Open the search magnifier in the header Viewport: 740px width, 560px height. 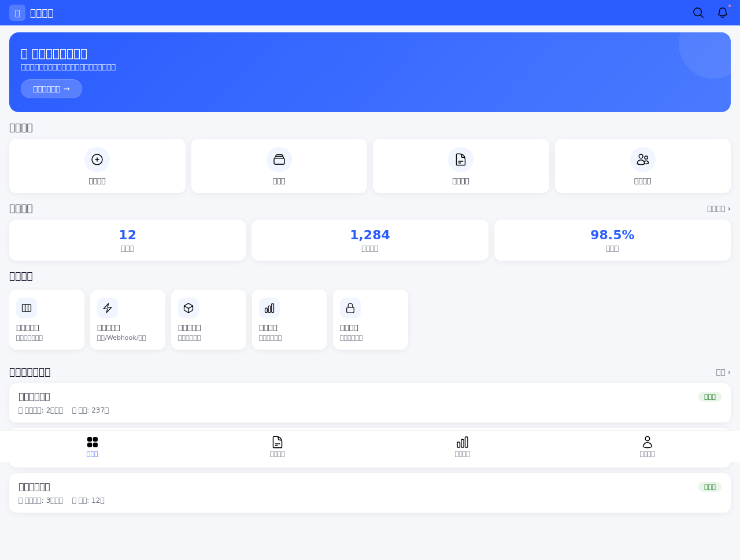pyautogui.click(x=698, y=13)
